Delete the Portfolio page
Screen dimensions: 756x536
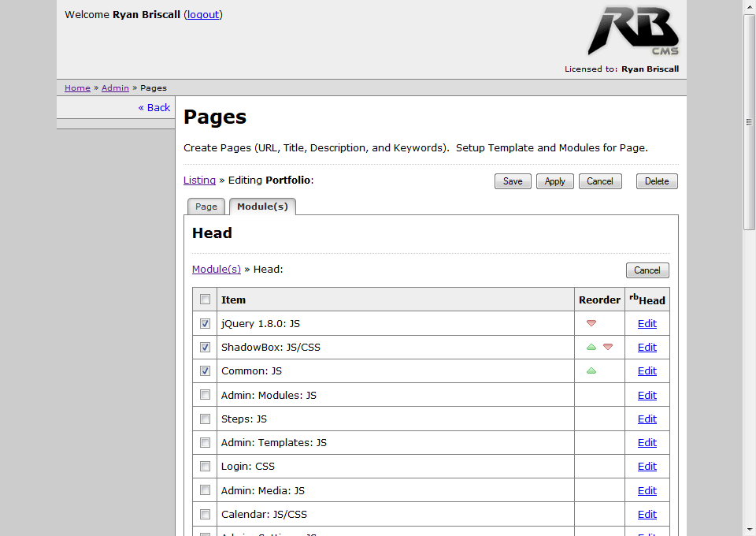tap(657, 181)
